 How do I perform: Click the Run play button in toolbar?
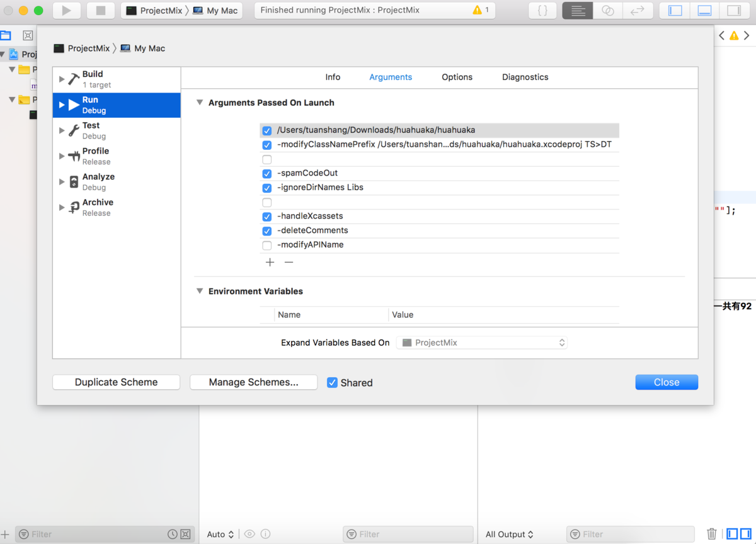[66, 11]
